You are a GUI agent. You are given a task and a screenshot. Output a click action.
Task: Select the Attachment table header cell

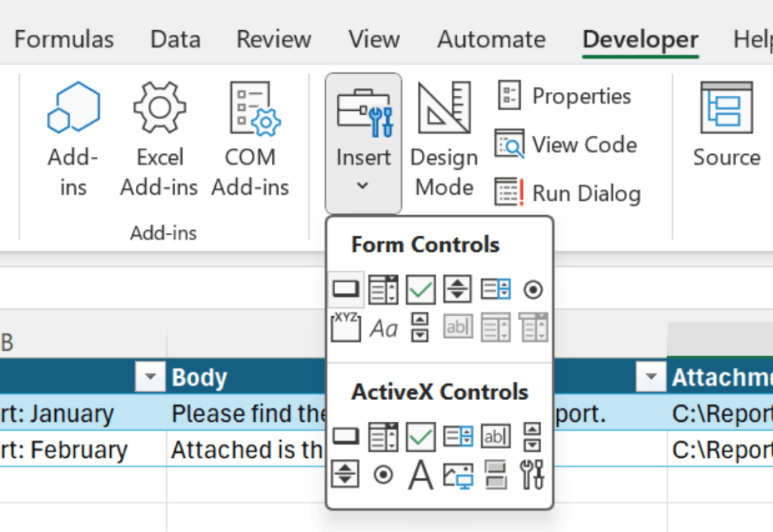click(720, 377)
